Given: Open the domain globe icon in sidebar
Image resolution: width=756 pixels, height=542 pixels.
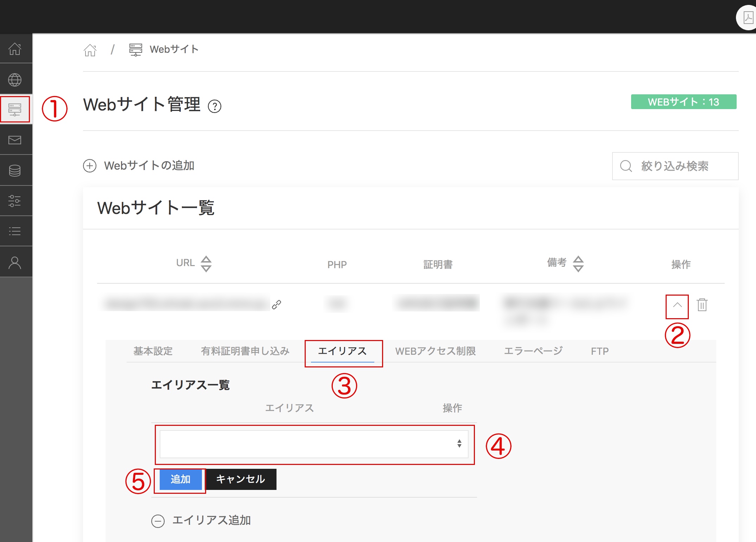Looking at the screenshot, I should coord(15,80).
